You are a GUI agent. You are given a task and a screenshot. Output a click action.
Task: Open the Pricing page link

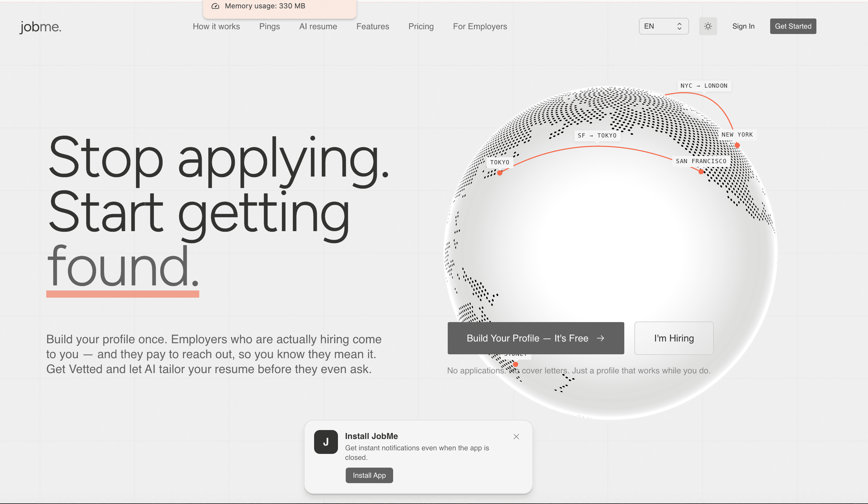point(421,27)
